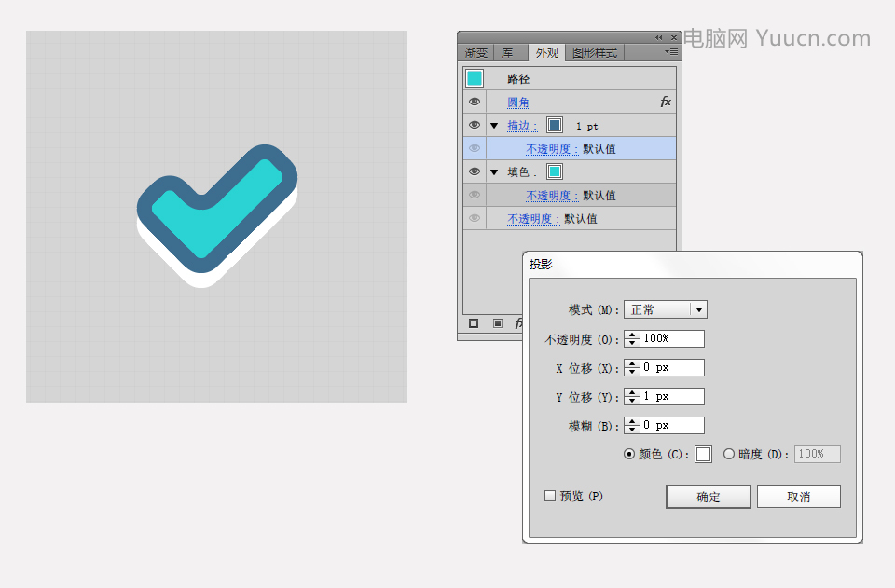Collapse the 描边 stroke disclosure triangle
The width and height of the screenshot is (895, 588).
[x=494, y=126]
